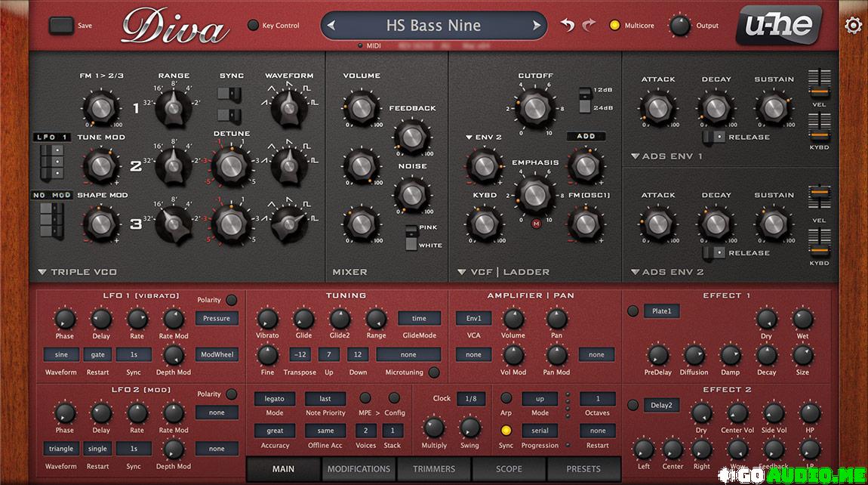868x485 pixels.
Task: Click the ENV 1 VEL slider
Action: pos(819,85)
